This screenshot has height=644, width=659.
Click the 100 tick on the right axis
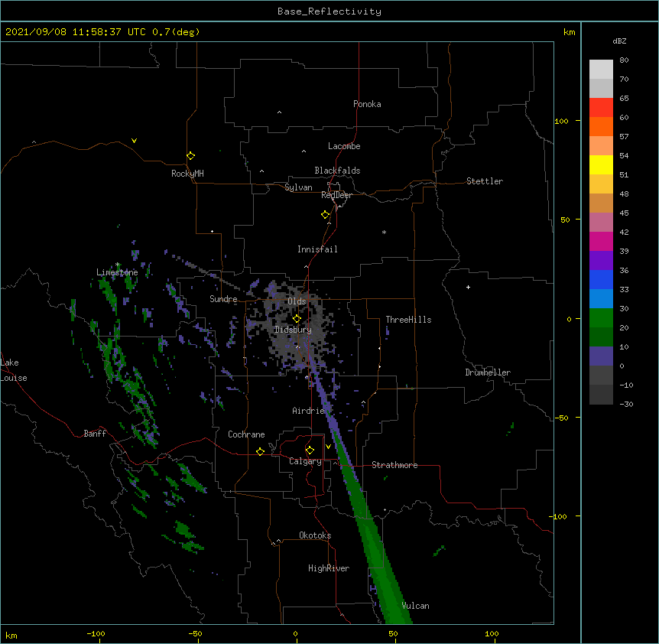561,121
